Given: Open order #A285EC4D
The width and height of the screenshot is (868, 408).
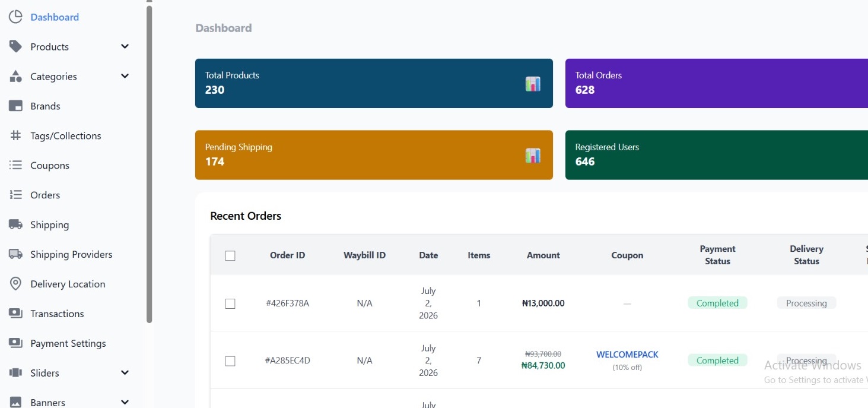Looking at the screenshot, I should [x=287, y=360].
